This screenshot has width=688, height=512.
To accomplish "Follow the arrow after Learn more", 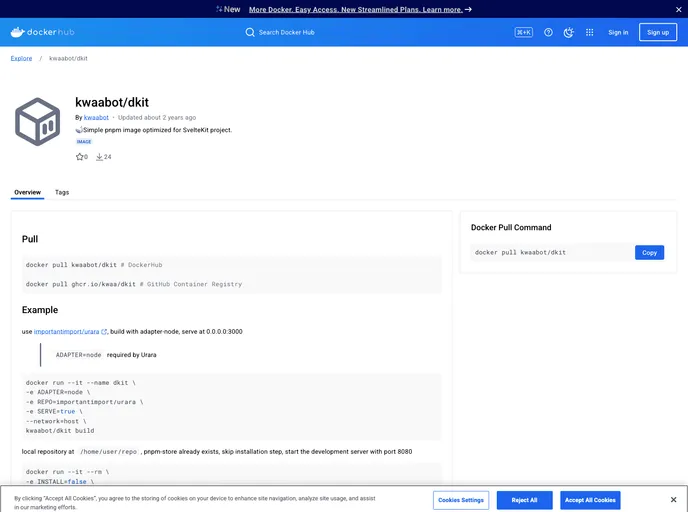I will 468,9.
